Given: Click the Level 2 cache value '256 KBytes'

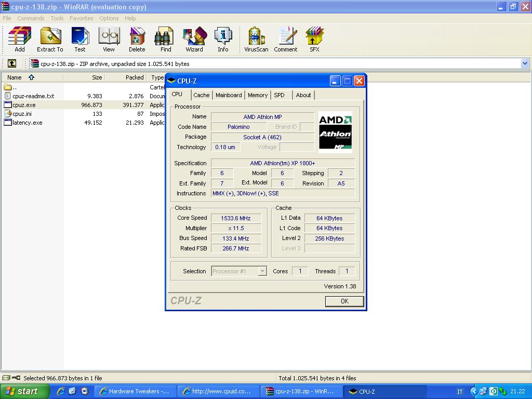Looking at the screenshot, I should (329, 238).
